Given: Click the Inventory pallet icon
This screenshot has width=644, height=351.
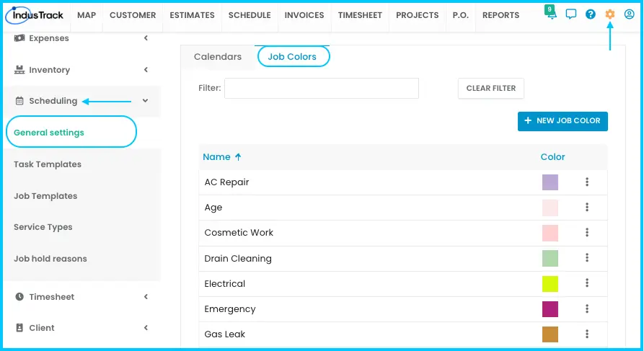Looking at the screenshot, I should tap(19, 70).
